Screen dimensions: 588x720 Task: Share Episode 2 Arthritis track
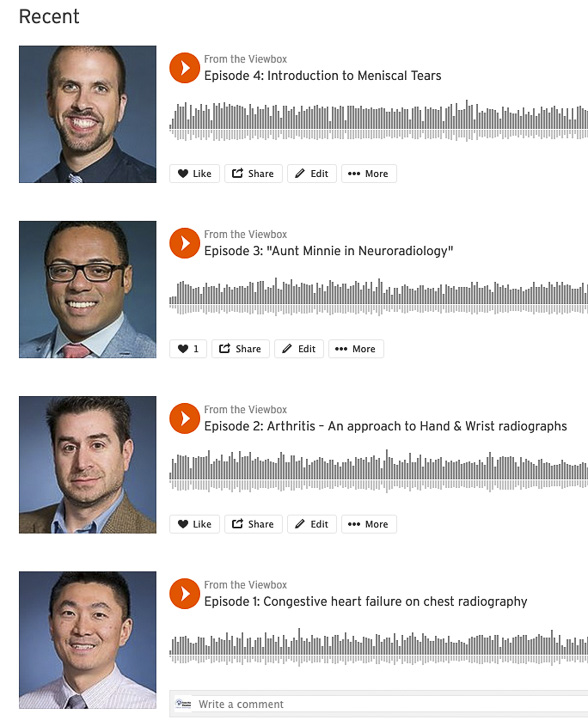tap(253, 524)
